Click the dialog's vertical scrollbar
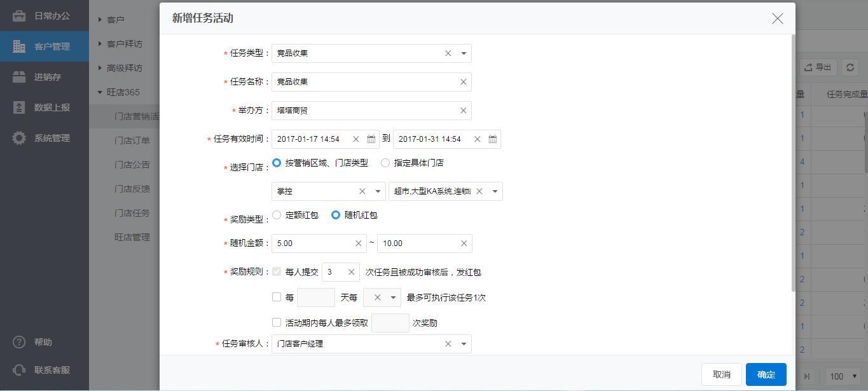 (x=792, y=159)
